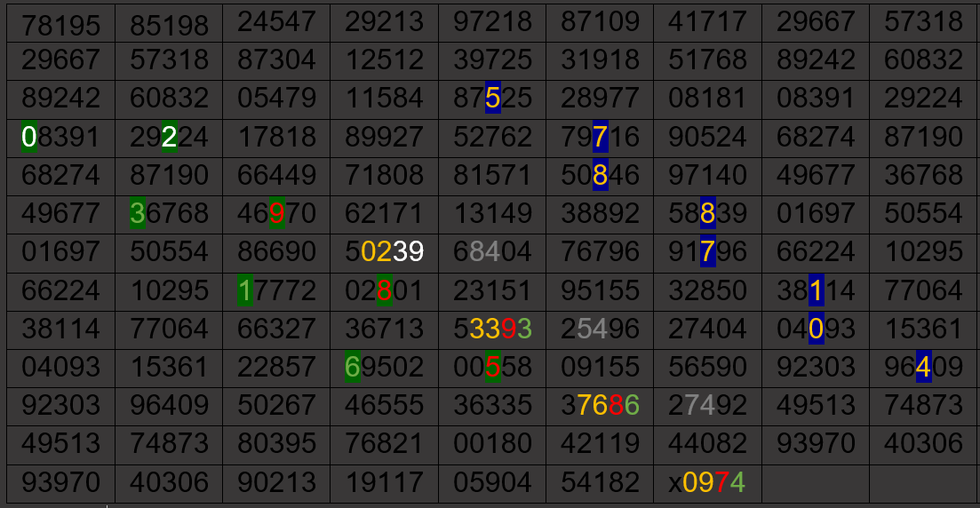This screenshot has width=980, height=508.
Task: Select cell 58839 with blue-highlighted 8
Action: click(x=707, y=213)
